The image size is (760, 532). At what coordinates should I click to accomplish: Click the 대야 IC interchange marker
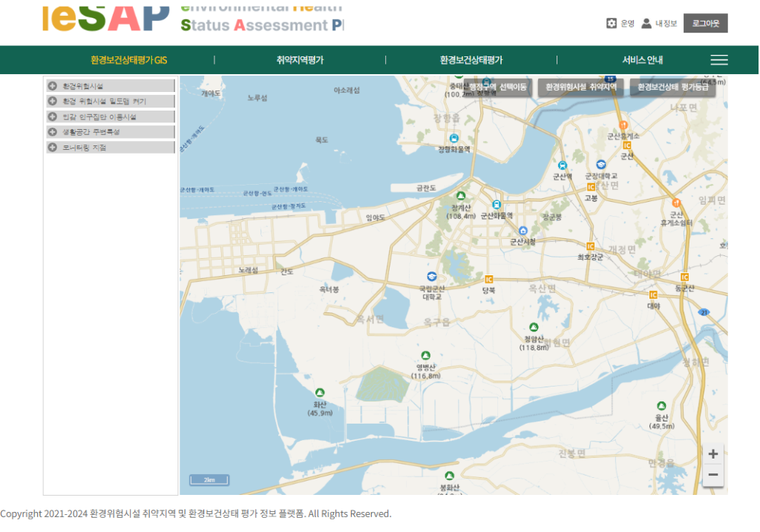[653, 295]
